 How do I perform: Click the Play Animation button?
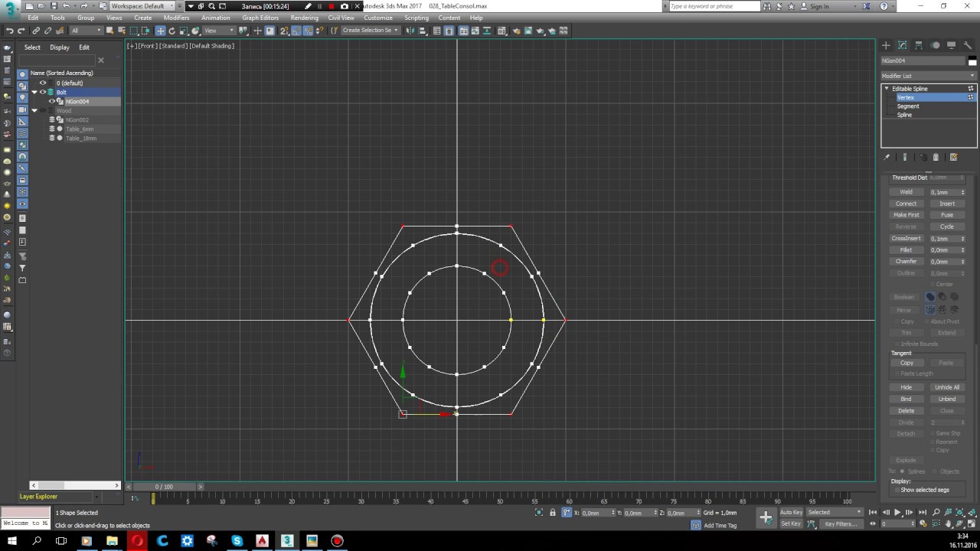[897, 513]
